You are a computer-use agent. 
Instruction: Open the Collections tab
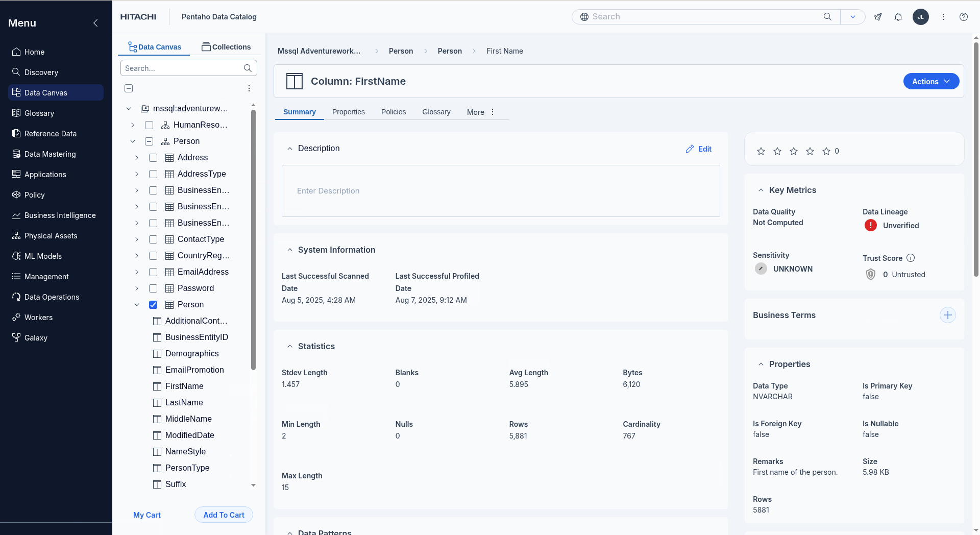[x=226, y=47]
